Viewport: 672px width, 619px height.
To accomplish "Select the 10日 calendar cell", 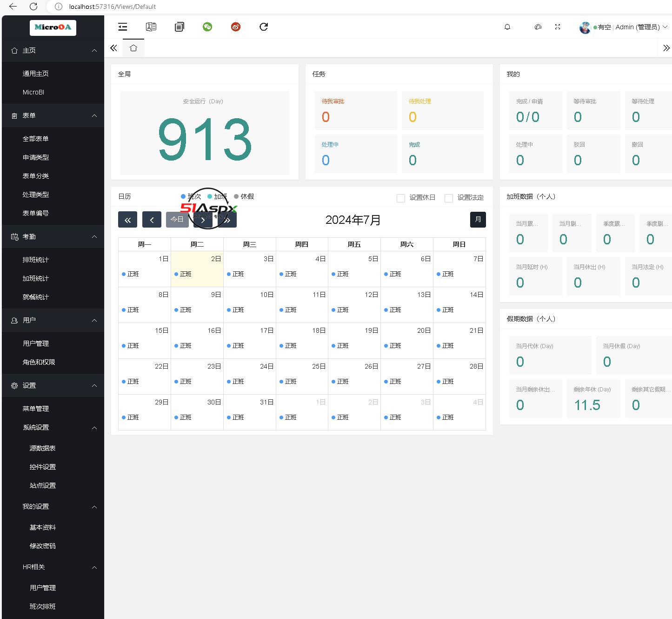I will pos(250,305).
